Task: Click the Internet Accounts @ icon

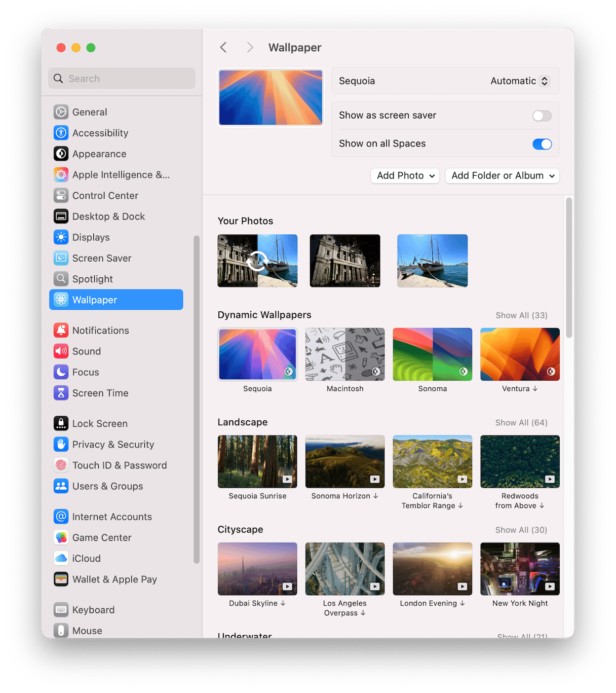Action: click(x=61, y=517)
